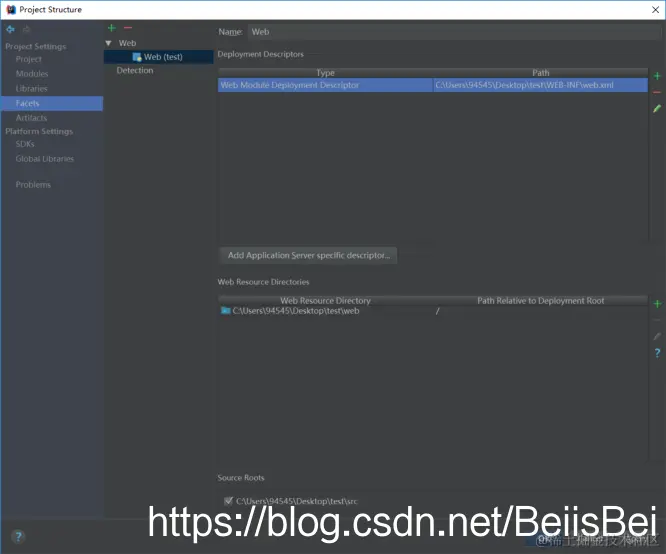Open Problems section in sidebar
Image resolution: width=666 pixels, height=554 pixels.
pos(33,184)
